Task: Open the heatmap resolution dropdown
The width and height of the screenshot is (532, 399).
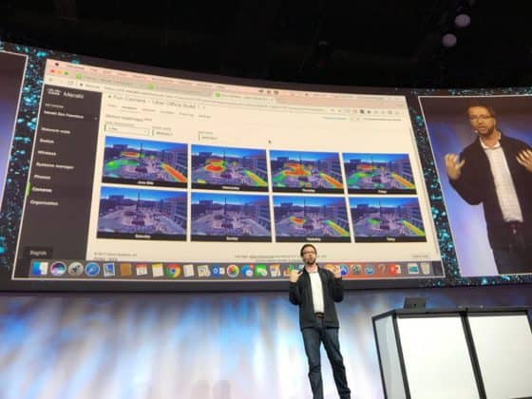Action: (x=127, y=130)
